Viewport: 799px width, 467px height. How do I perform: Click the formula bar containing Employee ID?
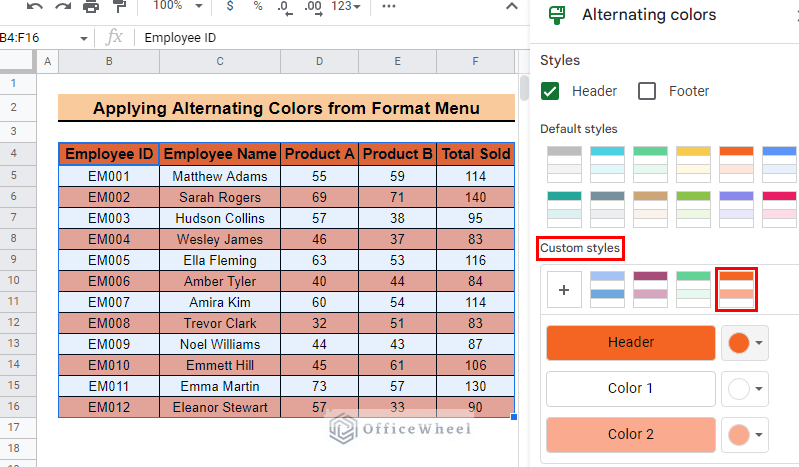coord(331,38)
